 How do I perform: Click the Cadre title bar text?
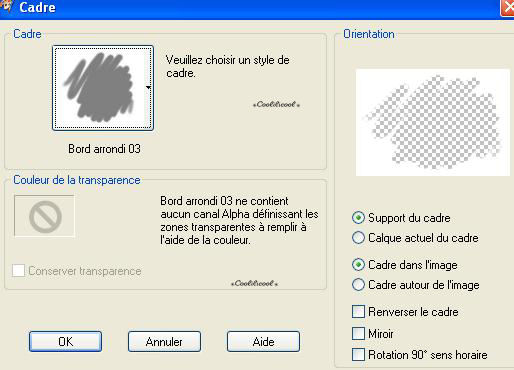click(37, 7)
